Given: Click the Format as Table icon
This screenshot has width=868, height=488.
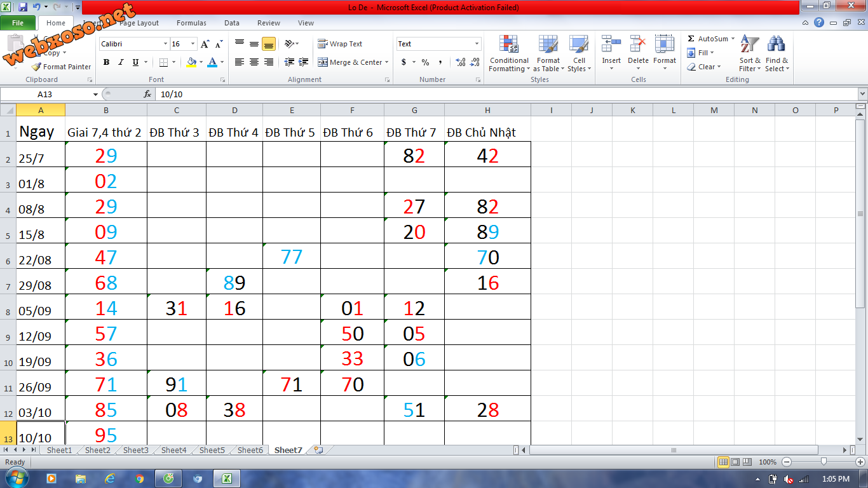Looking at the screenshot, I should tap(548, 53).
